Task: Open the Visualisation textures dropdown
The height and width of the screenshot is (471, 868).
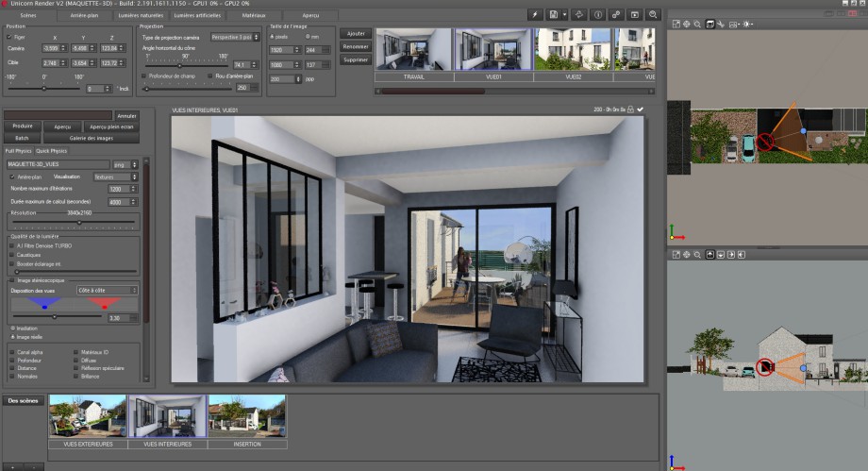Action: pos(115,177)
